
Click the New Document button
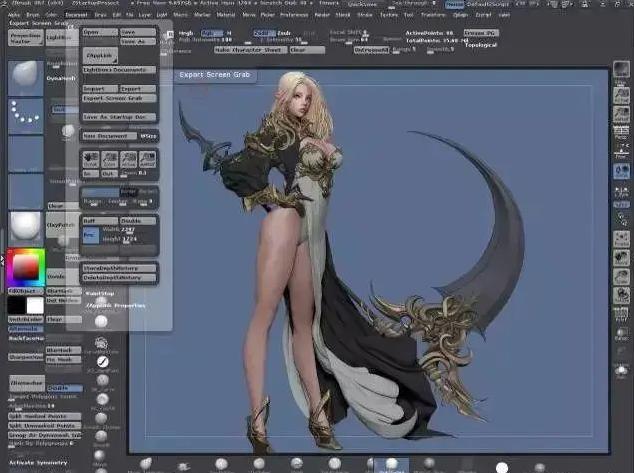(x=109, y=136)
